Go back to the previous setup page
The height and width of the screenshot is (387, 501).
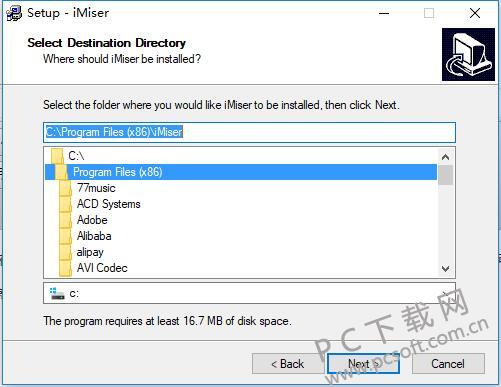click(x=287, y=364)
